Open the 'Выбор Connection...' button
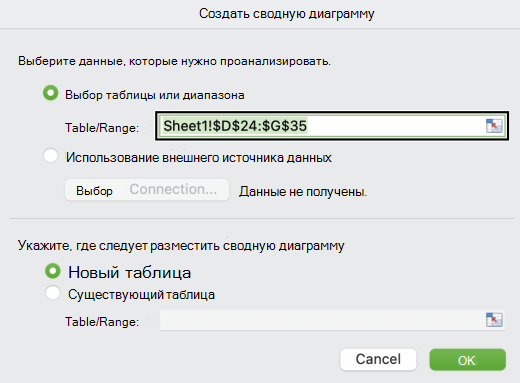The height and width of the screenshot is (383, 520). [147, 190]
